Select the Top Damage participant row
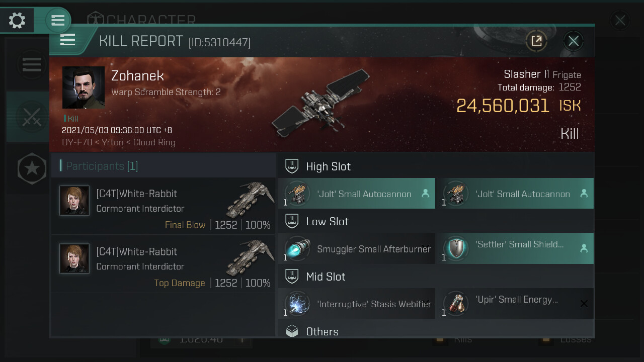This screenshot has height=362, width=644. 164,264
